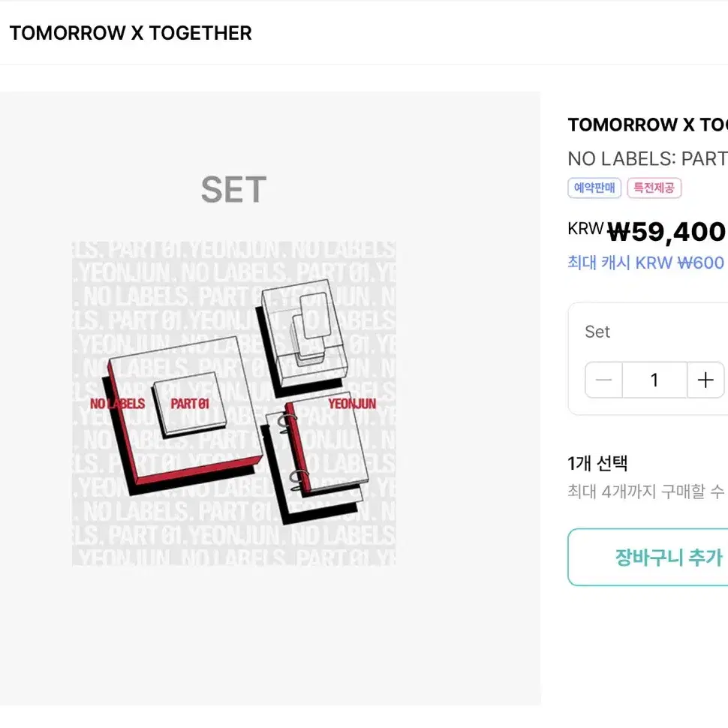Click the KRW currency label beside the price
Viewport: 728px width, 728px height.
tap(585, 229)
